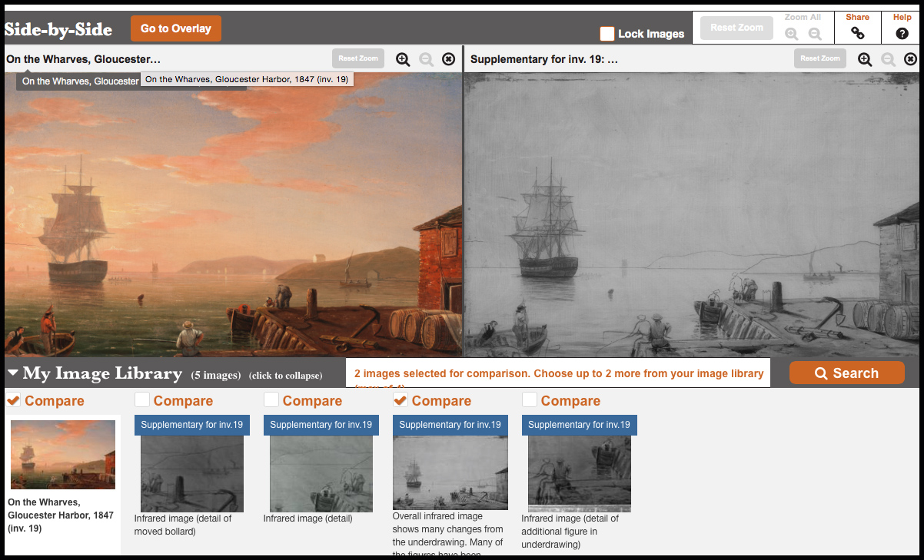Open the color On the Wharves library thumbnail
The height and width of the screenshot is (560, 924).
pos(63,455)
